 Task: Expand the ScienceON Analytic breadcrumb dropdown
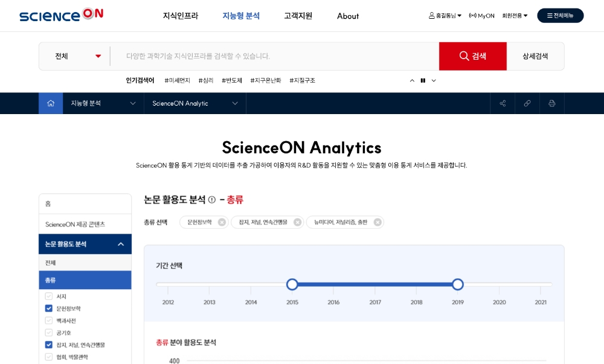pos(195,103)
